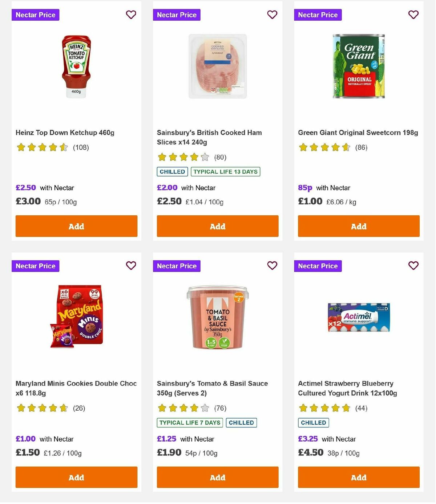Add Heinz Top Down Ketchup to trolley
The image size is (436, 504).
pos(76,226)
